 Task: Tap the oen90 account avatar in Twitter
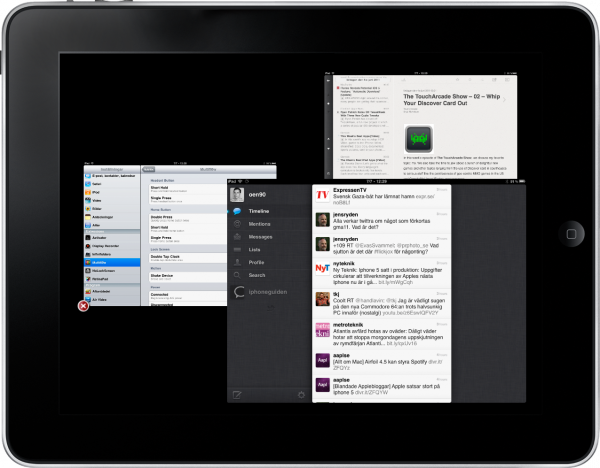[237, 194]
